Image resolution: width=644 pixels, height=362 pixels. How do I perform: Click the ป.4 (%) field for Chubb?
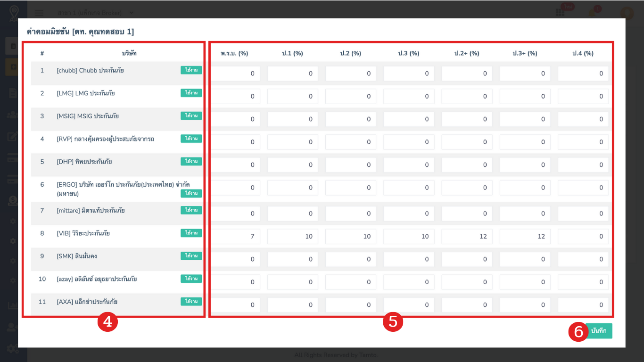pyautogui.click(x=583, y=74)
